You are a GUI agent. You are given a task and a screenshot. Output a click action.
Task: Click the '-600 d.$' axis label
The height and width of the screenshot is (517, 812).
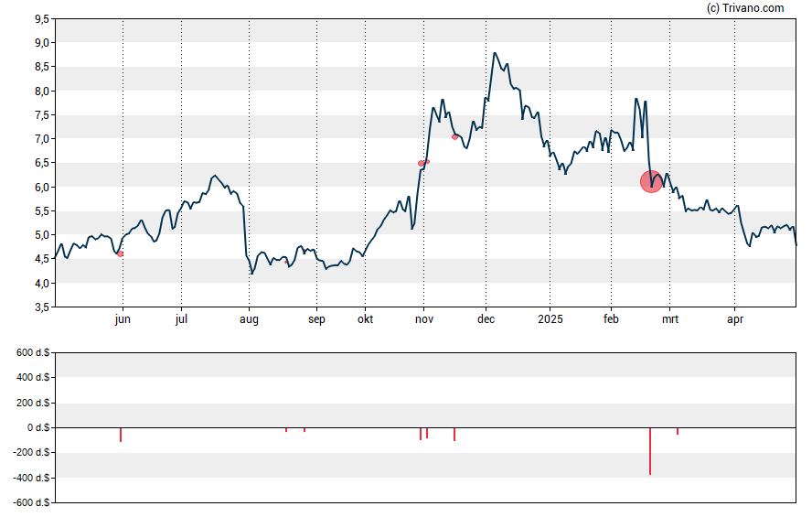pos(32,502)
